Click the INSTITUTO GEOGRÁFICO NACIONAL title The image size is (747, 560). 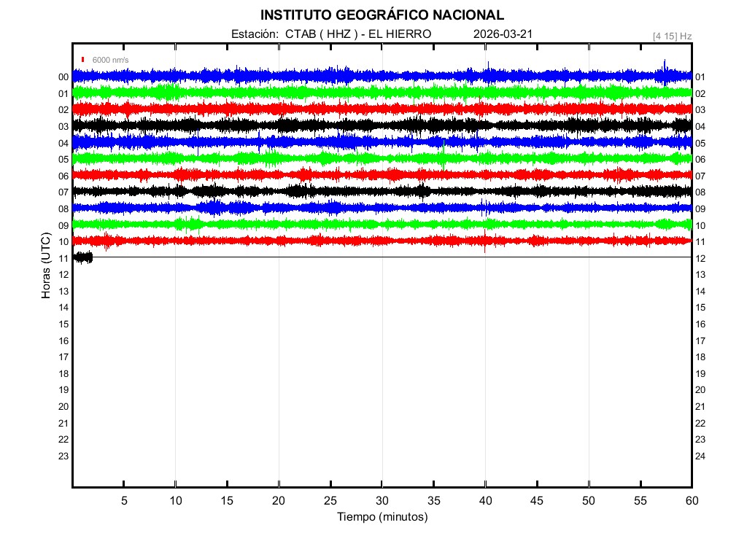click(382, 15)
